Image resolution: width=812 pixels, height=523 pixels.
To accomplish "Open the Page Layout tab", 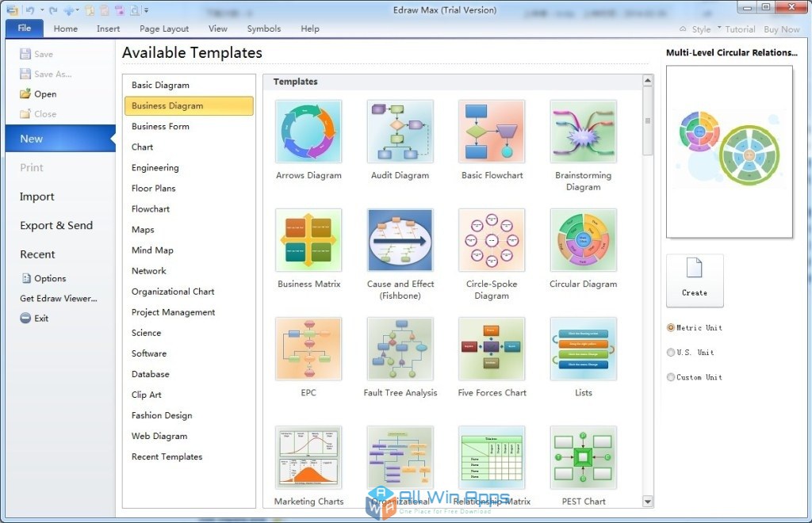I will (164, 29).
